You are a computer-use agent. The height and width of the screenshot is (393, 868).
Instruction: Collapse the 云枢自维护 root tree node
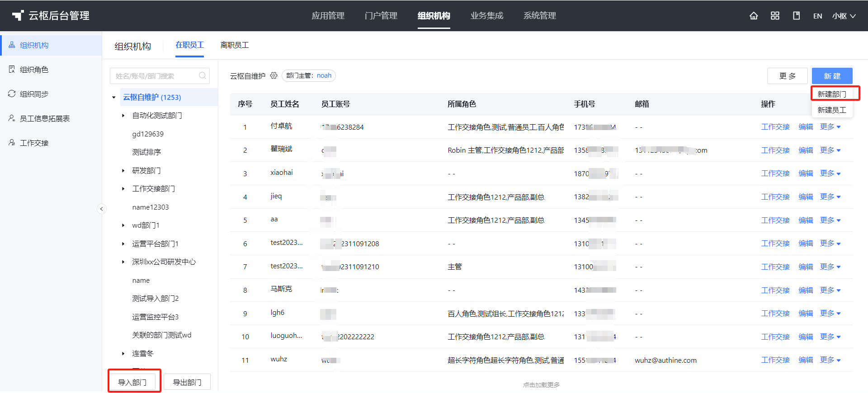pyautogui.click(x=114, y=97)
